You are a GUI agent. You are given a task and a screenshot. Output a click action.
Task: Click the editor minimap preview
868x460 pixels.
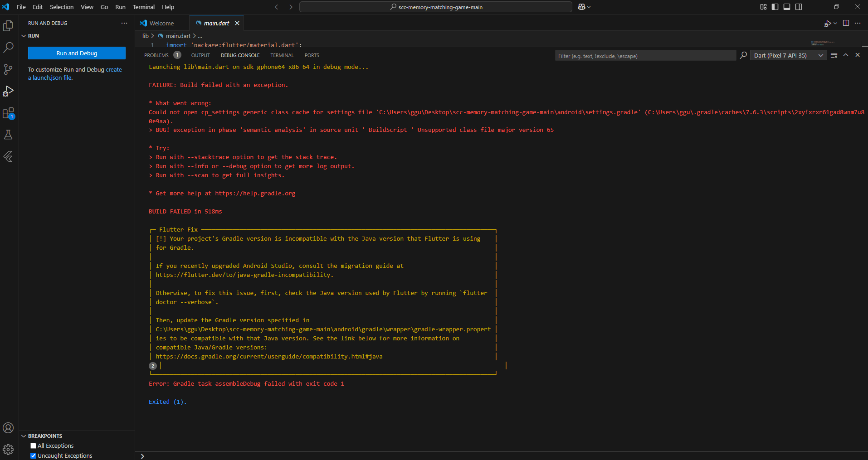823,43
